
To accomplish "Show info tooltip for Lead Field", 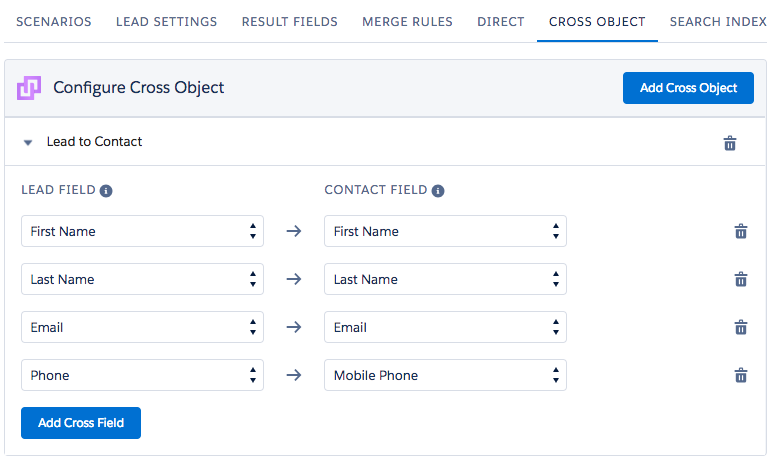I will (106, 190).
